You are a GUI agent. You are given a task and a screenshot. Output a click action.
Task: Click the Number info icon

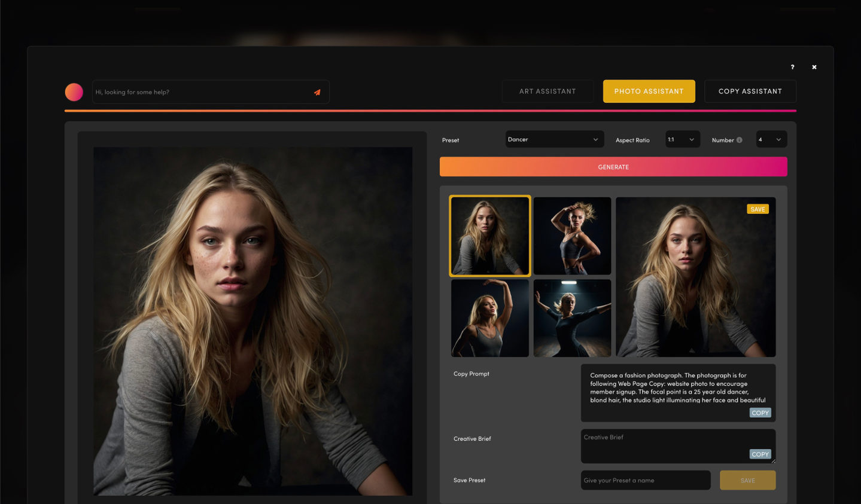point(740,140)
